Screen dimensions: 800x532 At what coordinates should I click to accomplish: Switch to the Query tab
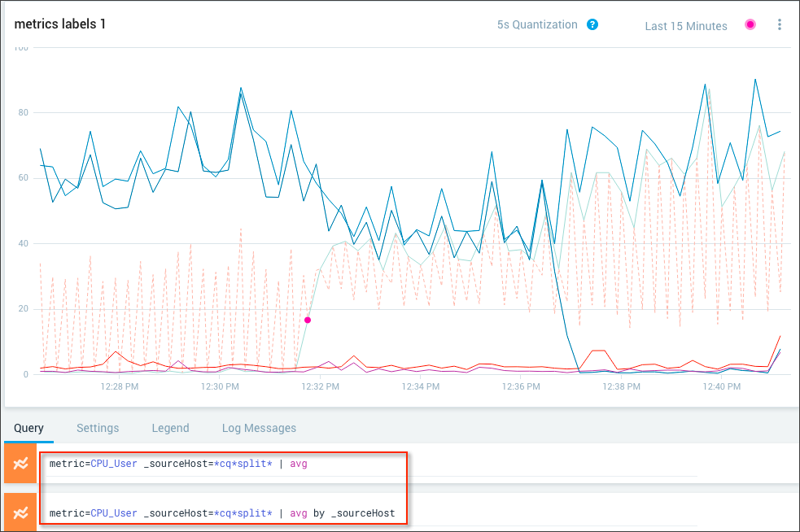tap(28, 428)
